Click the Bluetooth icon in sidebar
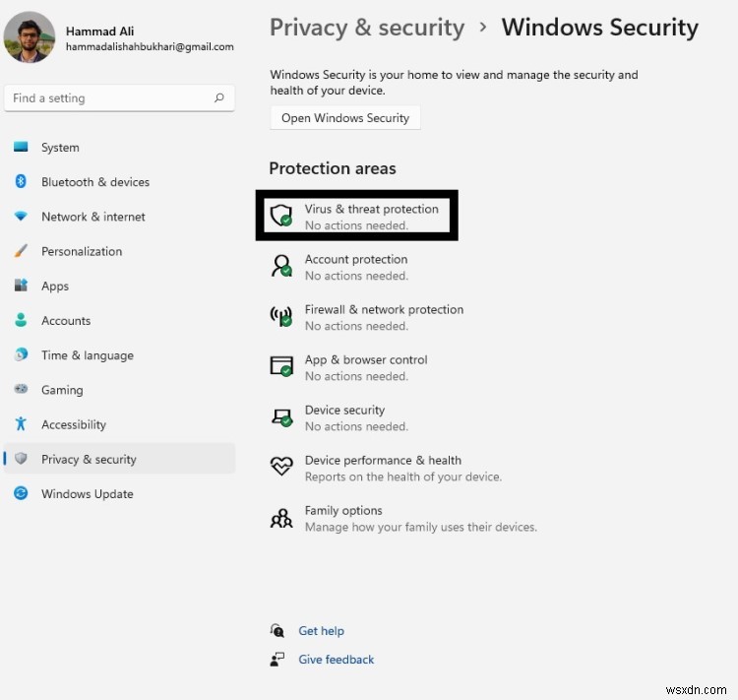Viewport: 738px width, 700px height. pos(21,181)
